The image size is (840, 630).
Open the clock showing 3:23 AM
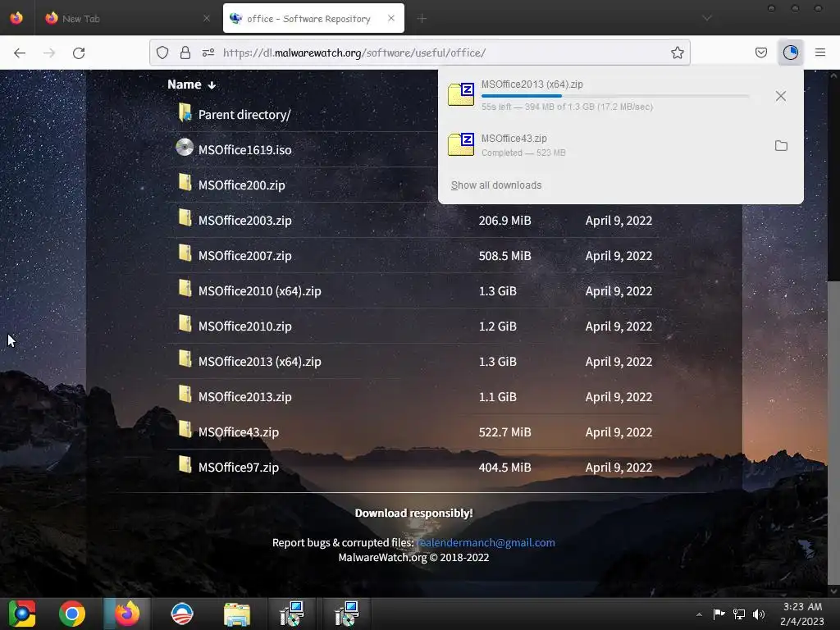point(802,614)
